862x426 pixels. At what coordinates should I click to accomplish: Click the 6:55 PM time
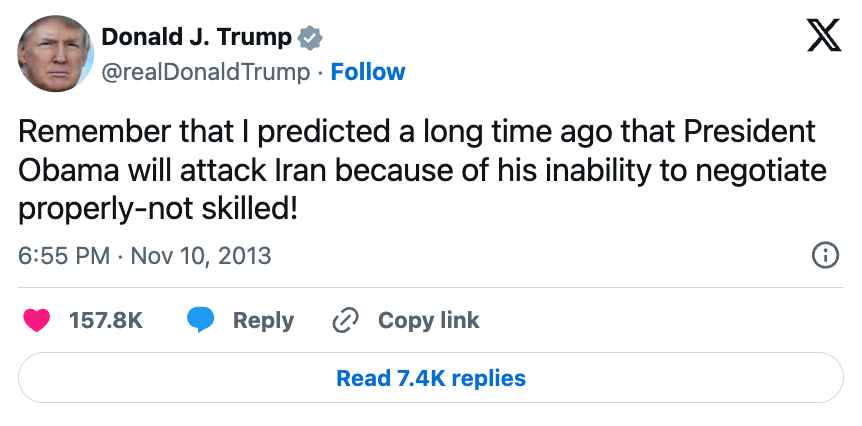pos(64,255)
